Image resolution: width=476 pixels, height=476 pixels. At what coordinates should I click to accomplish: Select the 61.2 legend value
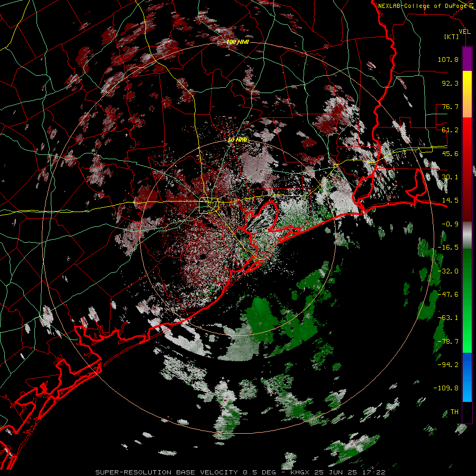click(450, 130)
